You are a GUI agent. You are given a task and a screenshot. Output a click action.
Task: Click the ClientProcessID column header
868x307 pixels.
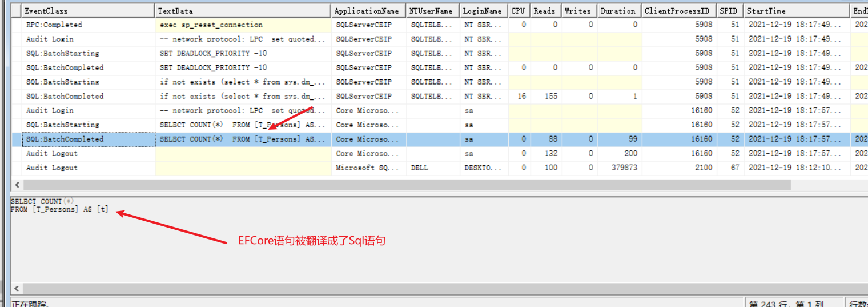coord(679,11)
